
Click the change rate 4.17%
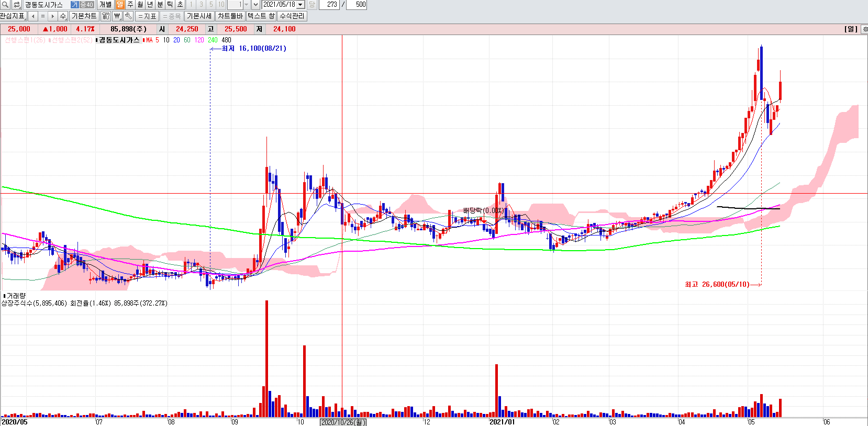[x=85, y=29]
